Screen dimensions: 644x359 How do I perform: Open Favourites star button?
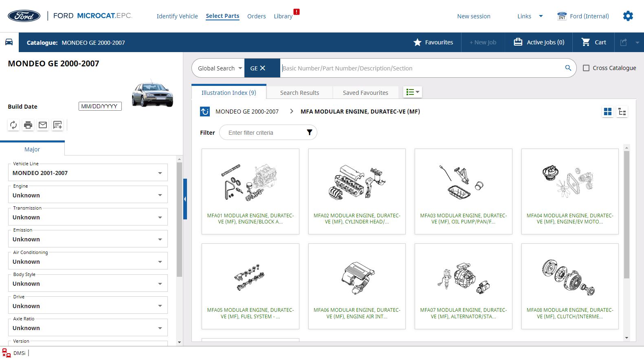pyautogui.click(x=433, y=42)
